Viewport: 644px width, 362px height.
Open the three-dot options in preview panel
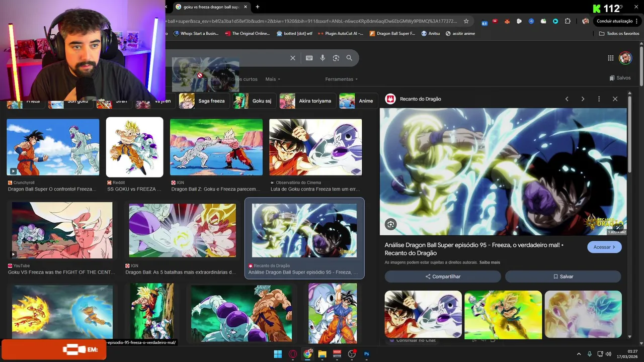pos(599,99)
